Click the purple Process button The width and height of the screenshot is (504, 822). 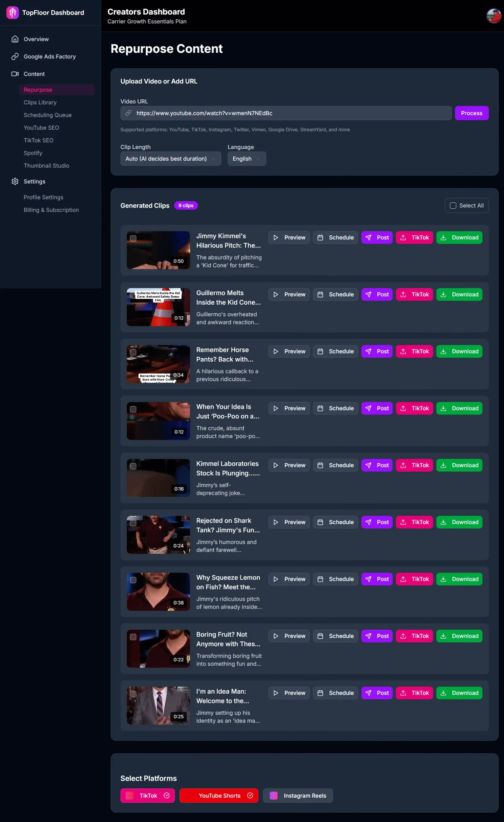471,113
